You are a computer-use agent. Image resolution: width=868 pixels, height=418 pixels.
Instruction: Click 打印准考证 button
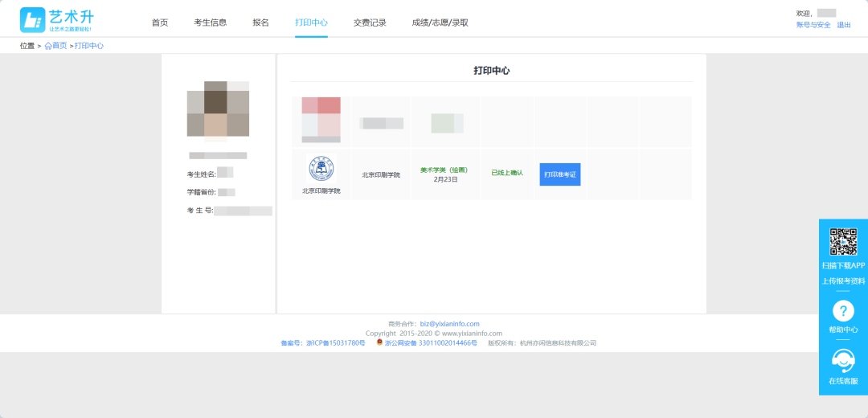point(560,174)
